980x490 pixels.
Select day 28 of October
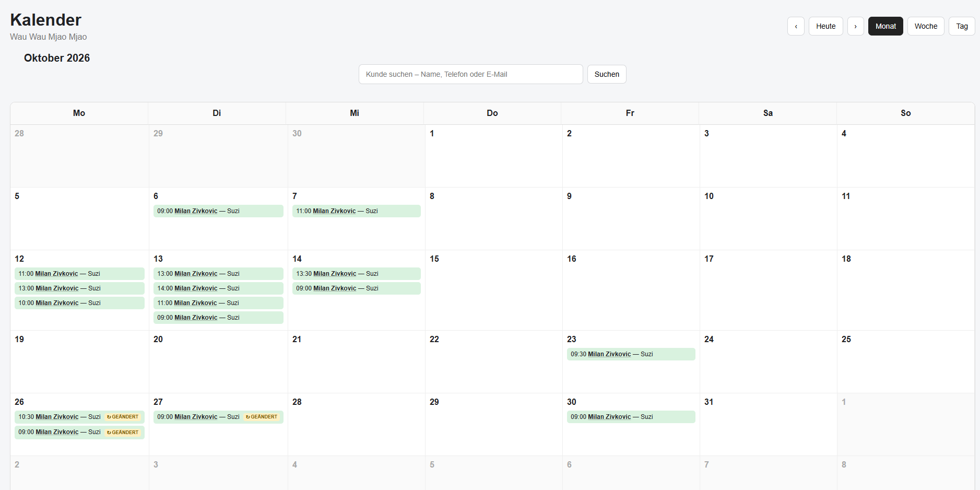tap(356, 424)
